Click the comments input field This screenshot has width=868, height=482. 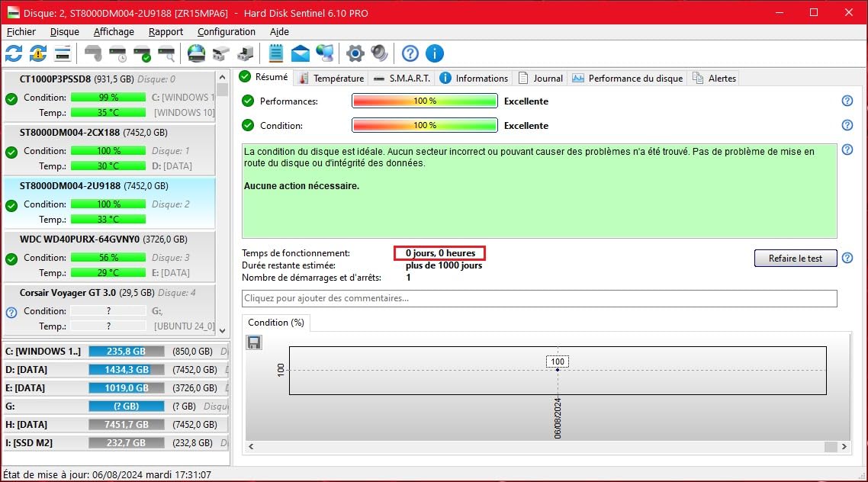tap(539, 298)
